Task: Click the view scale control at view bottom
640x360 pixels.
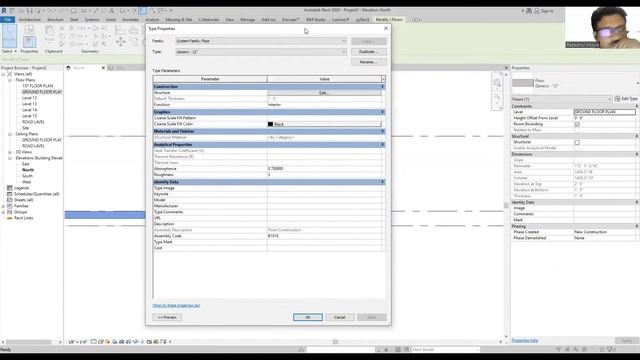Action: 78,342
